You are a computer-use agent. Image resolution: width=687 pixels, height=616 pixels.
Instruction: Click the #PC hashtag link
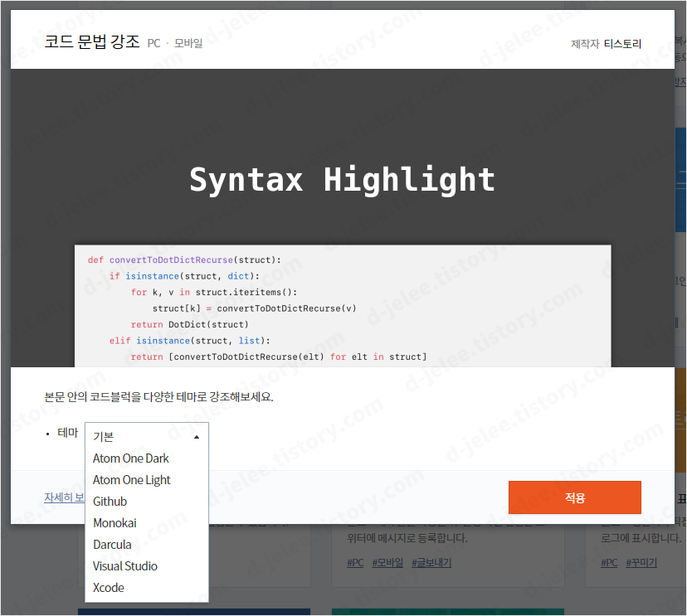[x=354, y=562]
